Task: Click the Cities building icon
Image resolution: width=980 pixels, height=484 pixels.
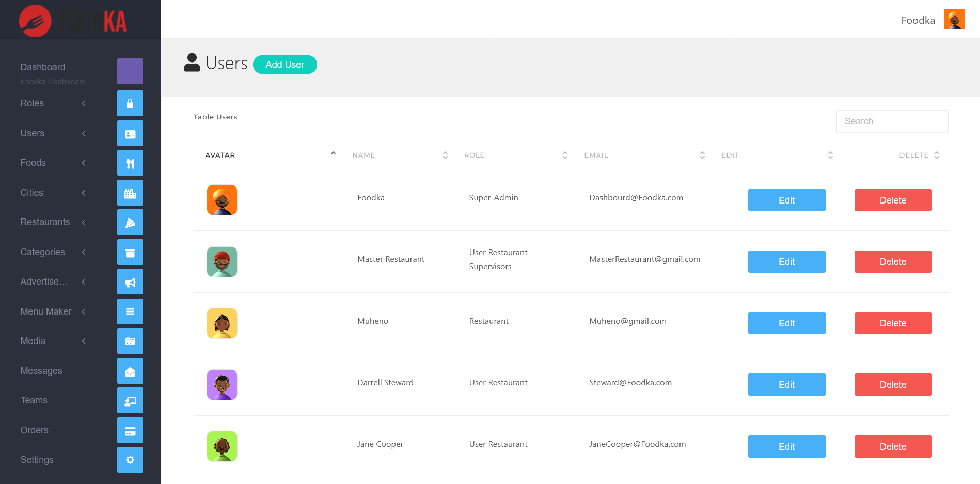Action: (x=130, y=193)
